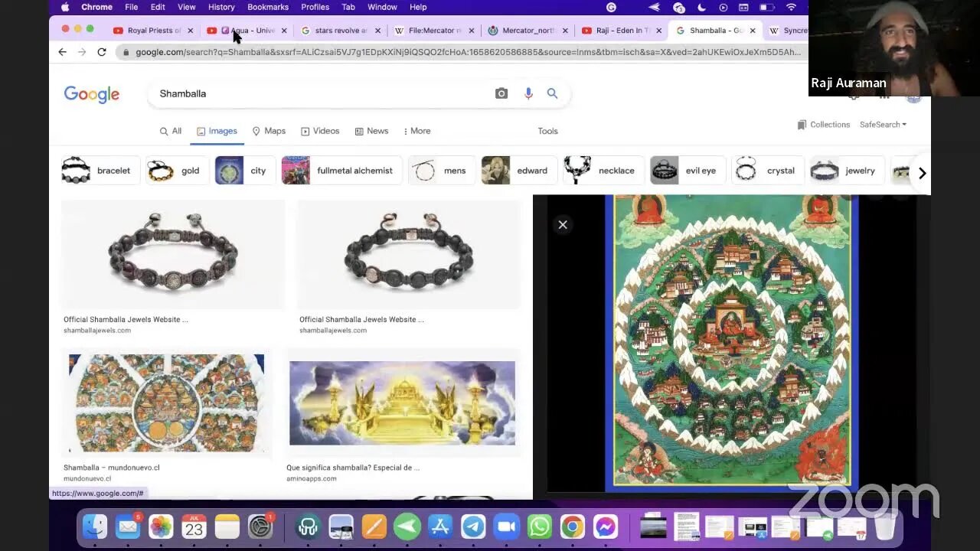Filter images by gold chip
Screen dimensions: 980x551
(176, 171)
